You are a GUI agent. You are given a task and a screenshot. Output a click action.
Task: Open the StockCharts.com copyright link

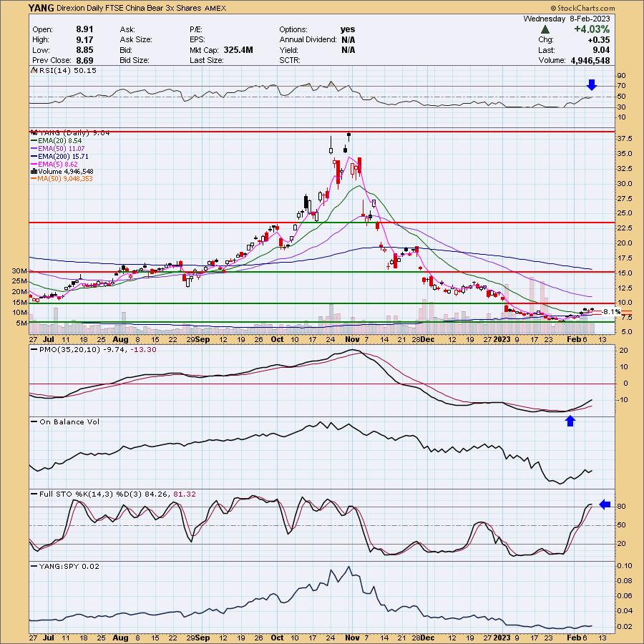582,8
